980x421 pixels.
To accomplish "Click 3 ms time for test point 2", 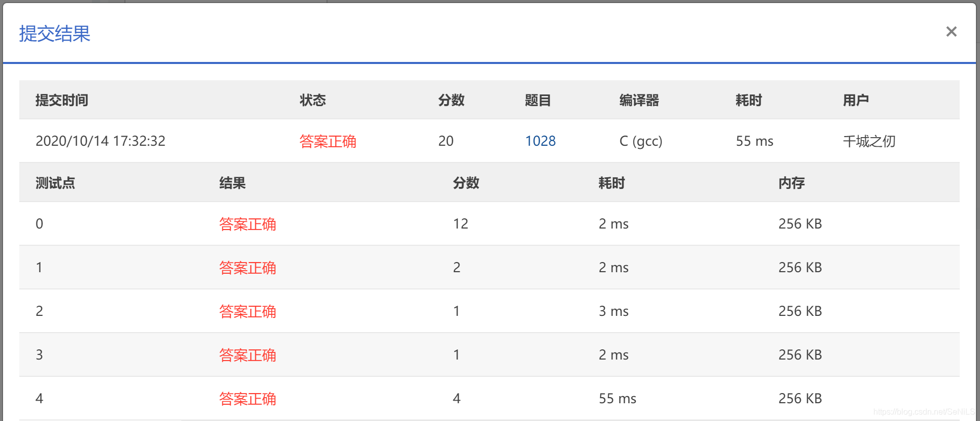I will 613,311.
